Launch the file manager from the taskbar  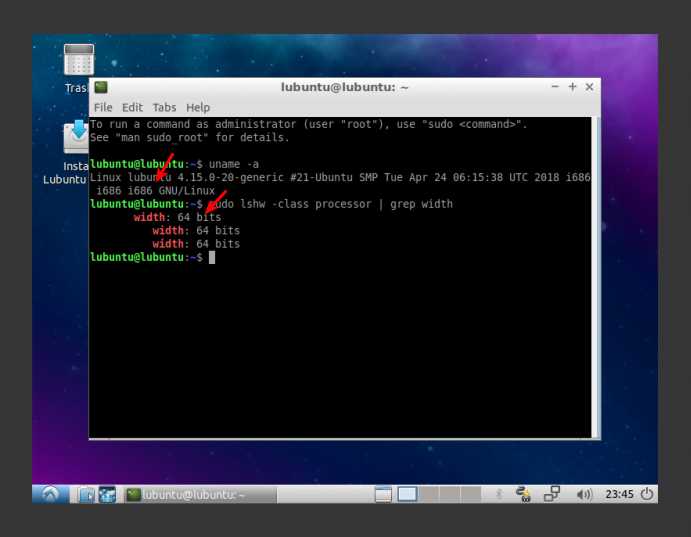click(87, 495)
